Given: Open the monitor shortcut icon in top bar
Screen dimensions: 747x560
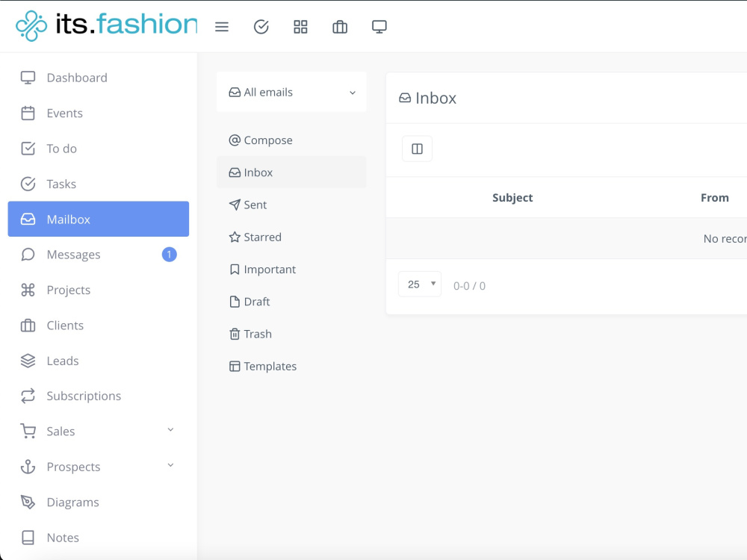Looking at the screenshot, I should point(379,27).
